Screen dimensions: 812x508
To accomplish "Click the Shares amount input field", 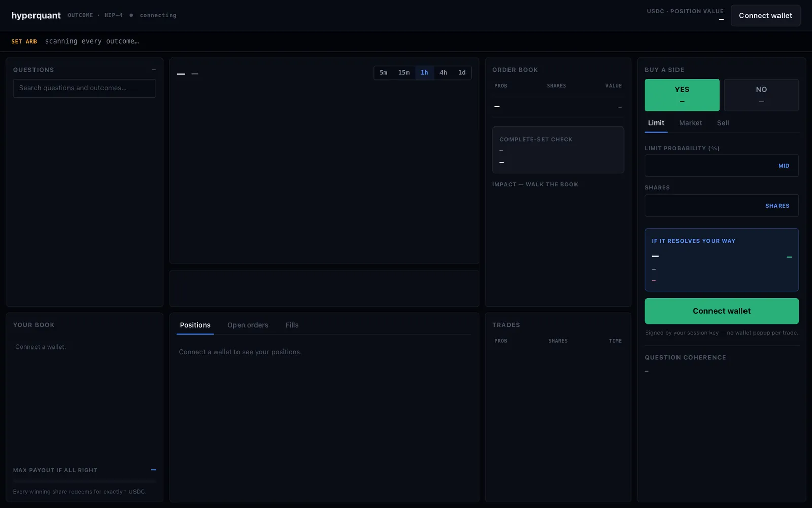I will [721, 206].
